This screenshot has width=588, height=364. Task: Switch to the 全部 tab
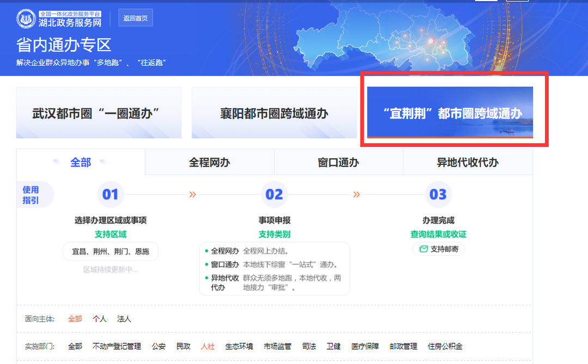click(x=81, y=162)
